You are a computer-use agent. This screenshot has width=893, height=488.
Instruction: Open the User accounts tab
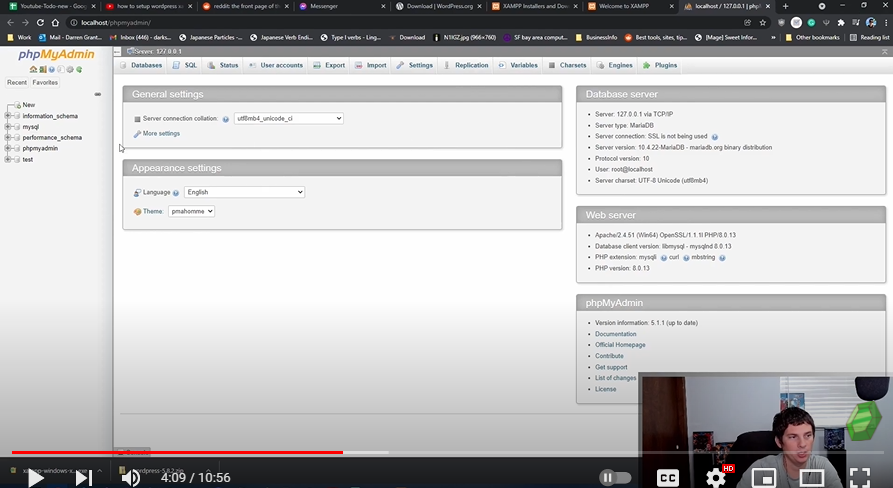276,65
